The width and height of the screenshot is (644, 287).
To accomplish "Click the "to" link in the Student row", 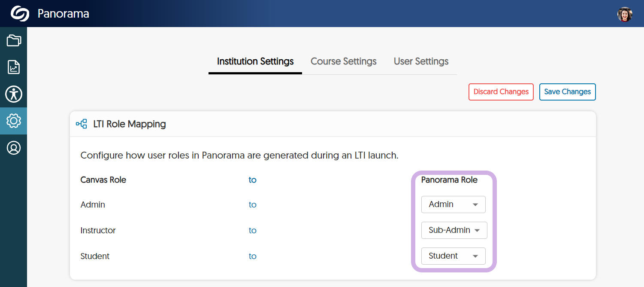I will [252, 256].
